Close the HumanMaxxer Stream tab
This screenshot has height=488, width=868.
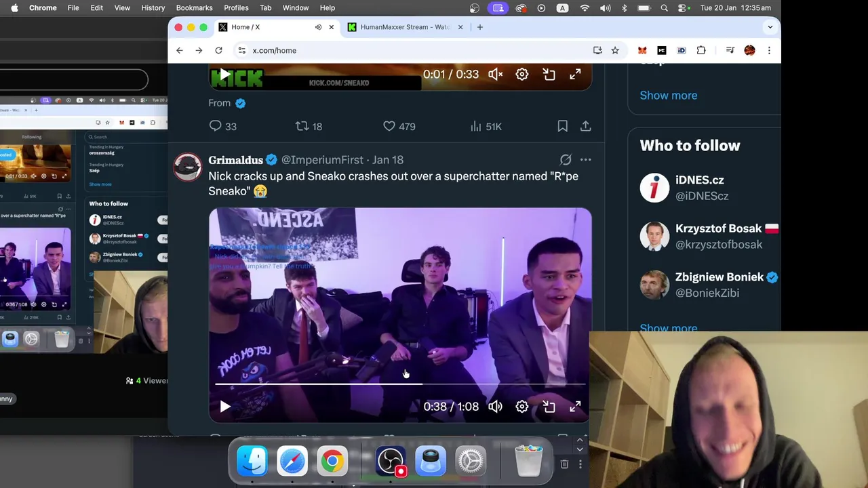(x=460, y=27)
